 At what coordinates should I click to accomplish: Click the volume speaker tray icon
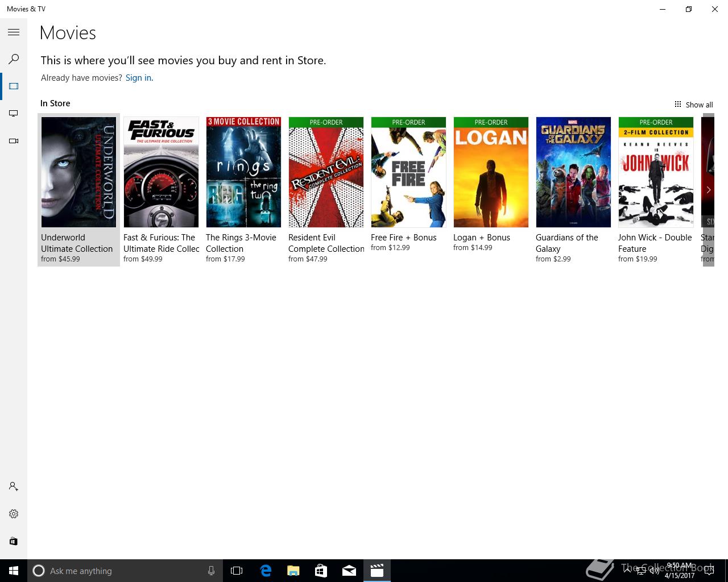pyautogui.click(x=654, y=571)
